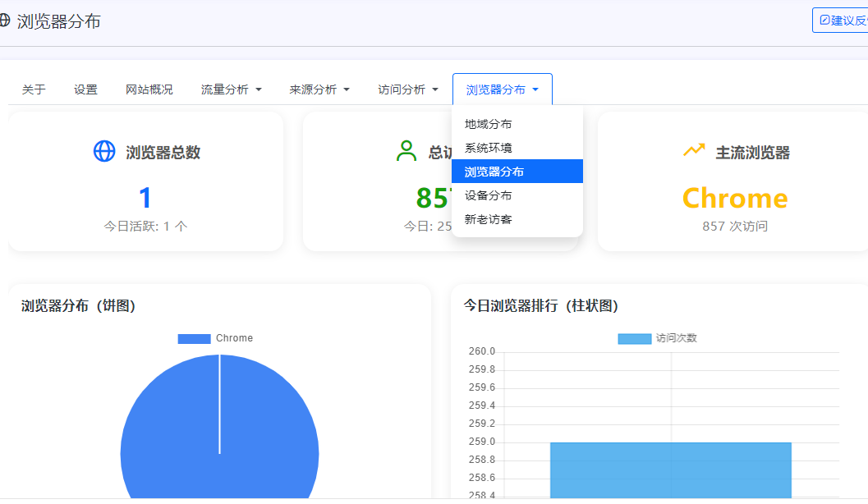Switch to the 设置 tab

pyautogui.click(x=85, y=89)
